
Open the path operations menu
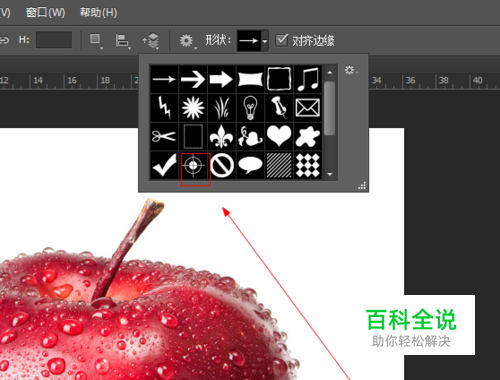pos(96,41)
